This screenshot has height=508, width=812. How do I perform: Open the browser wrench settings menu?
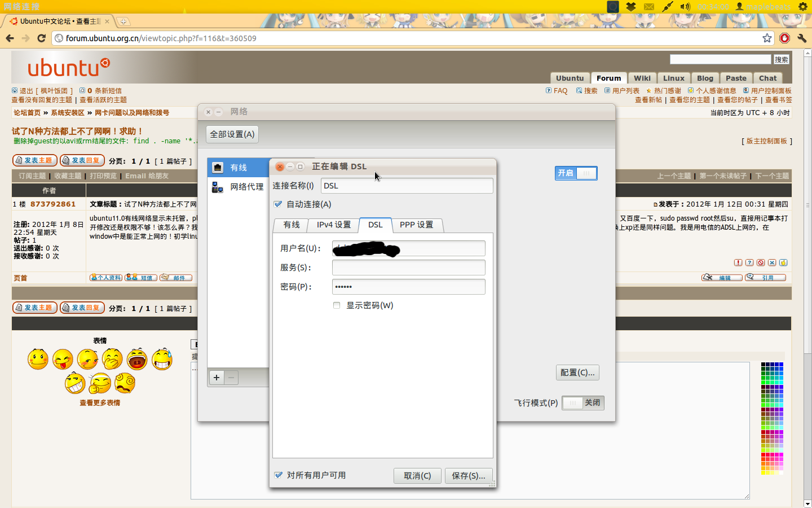tap(801, 38)
